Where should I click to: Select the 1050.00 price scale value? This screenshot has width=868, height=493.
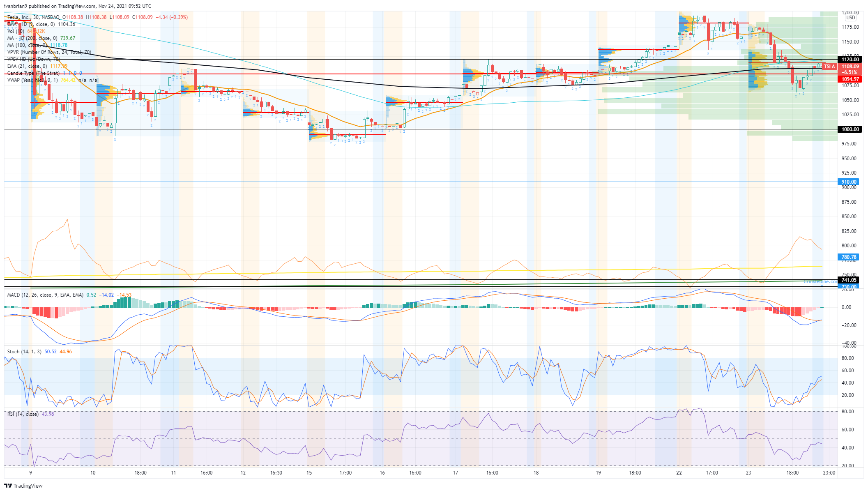tap(850, 100)
